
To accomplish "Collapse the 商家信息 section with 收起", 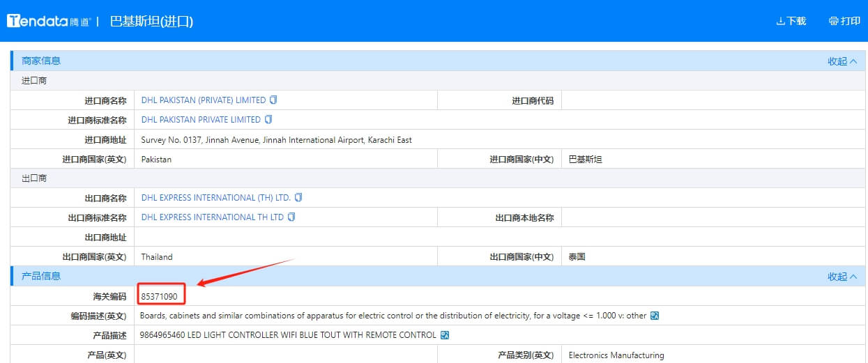I will pyautogui.click(x=842, y=61).
